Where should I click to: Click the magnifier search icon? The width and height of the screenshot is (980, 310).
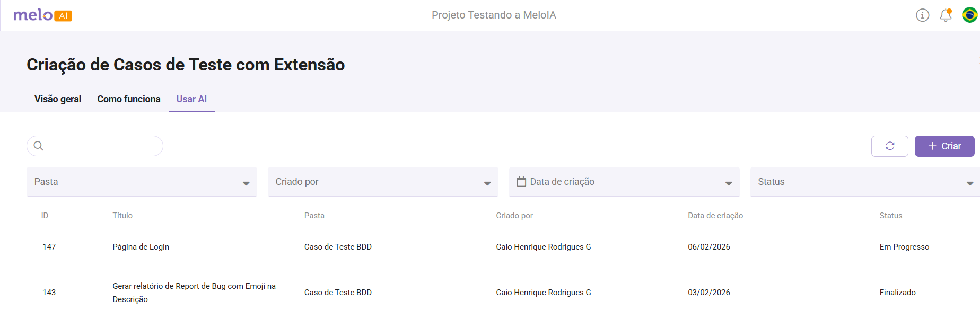point(39,146)
